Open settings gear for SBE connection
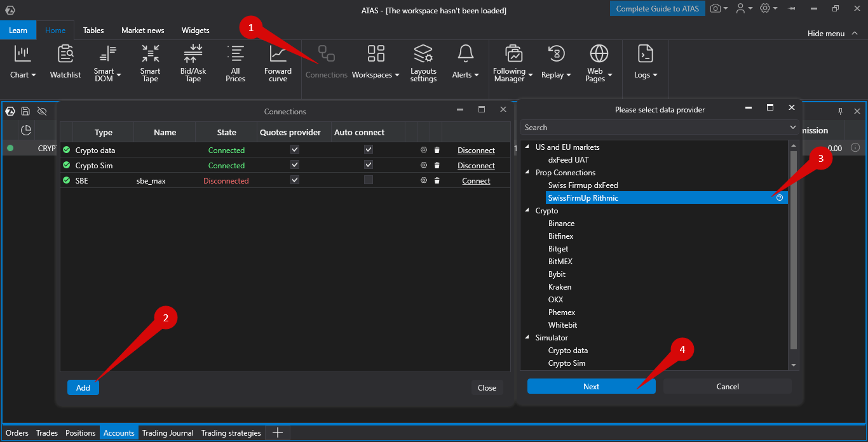This screenshot has height=442, width=868. coord(423,180)
